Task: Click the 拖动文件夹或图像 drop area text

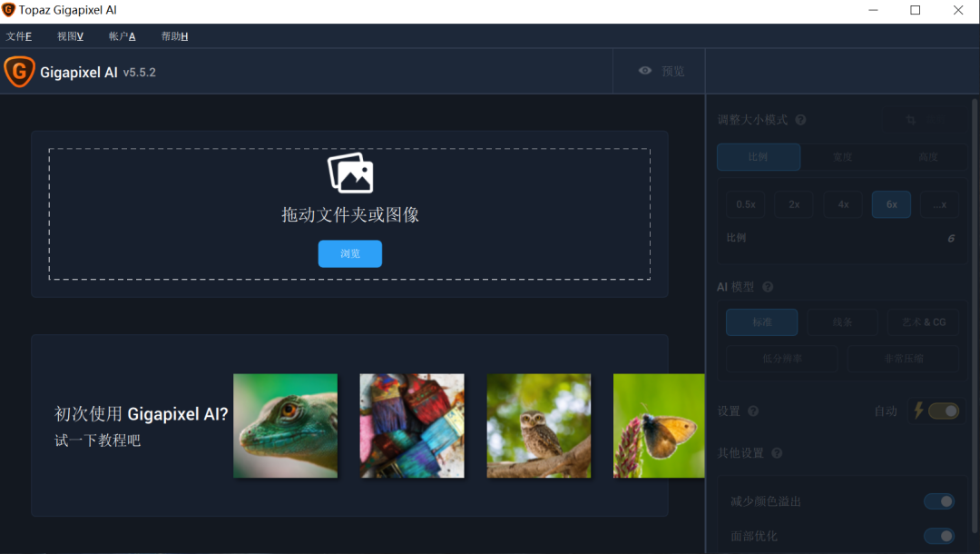Action: [x=350, y=214]
